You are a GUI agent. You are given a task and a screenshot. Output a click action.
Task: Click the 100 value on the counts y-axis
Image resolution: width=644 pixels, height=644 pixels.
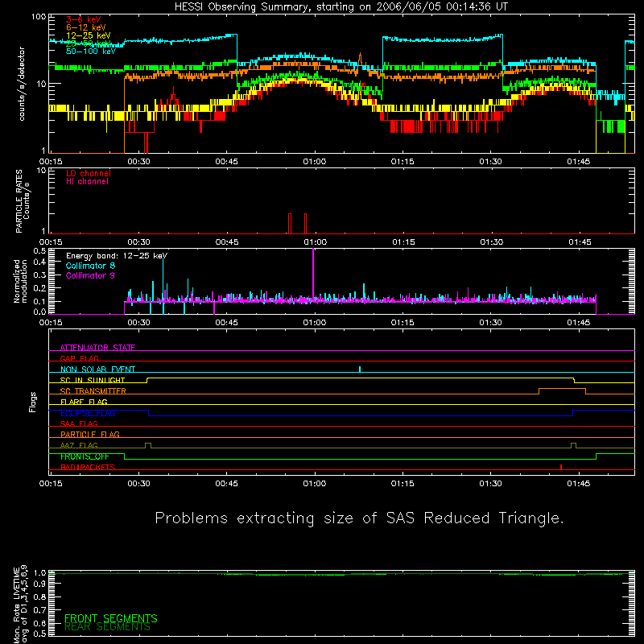tap(39, 17)
